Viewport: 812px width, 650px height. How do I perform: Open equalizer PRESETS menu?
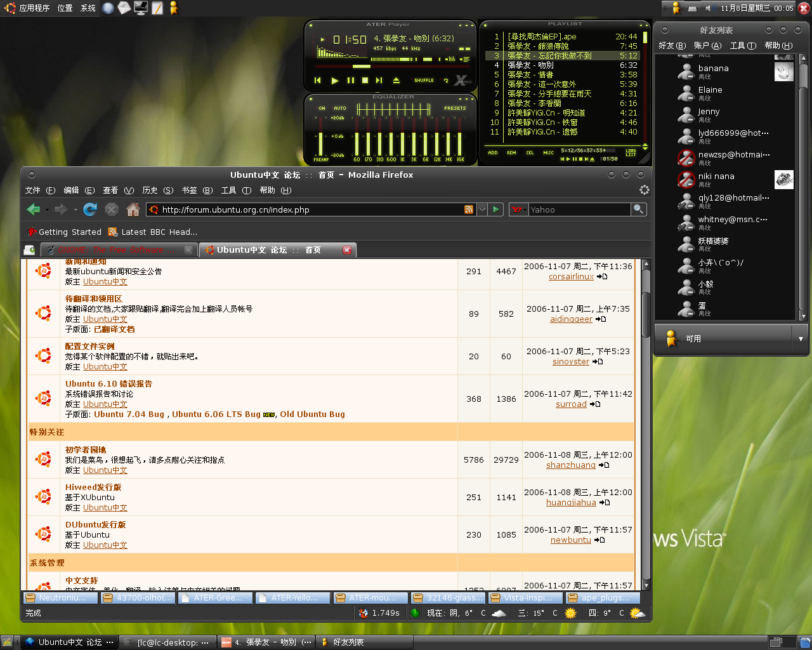point(455,108)
